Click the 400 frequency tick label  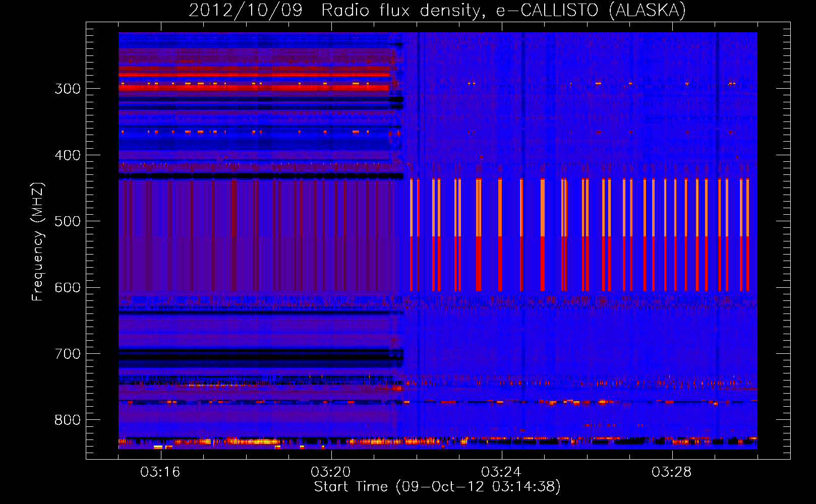tap(68, 155)
